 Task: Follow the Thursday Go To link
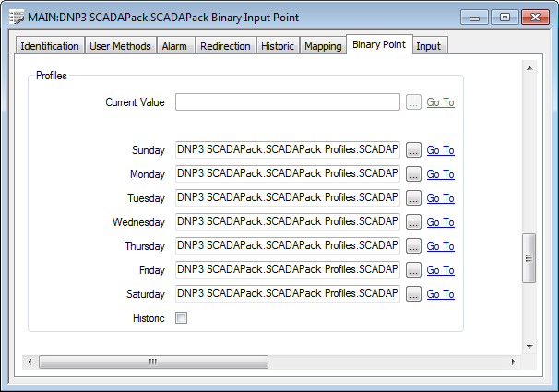pos(440,246)
